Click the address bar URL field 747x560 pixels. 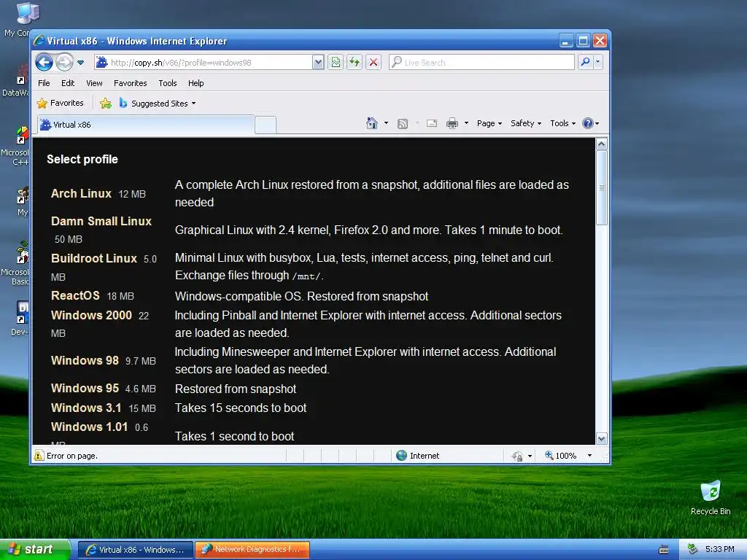click(x=204, y=63)
